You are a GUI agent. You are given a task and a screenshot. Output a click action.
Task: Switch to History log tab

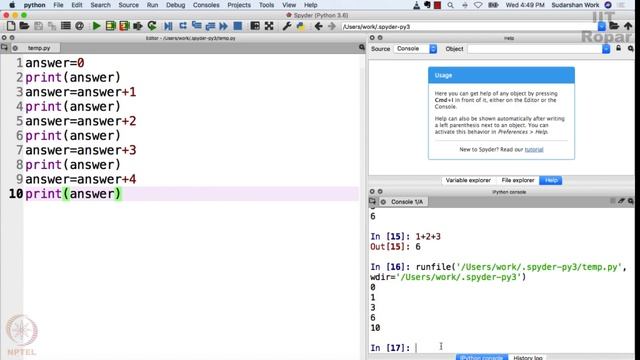pos(528,358)
